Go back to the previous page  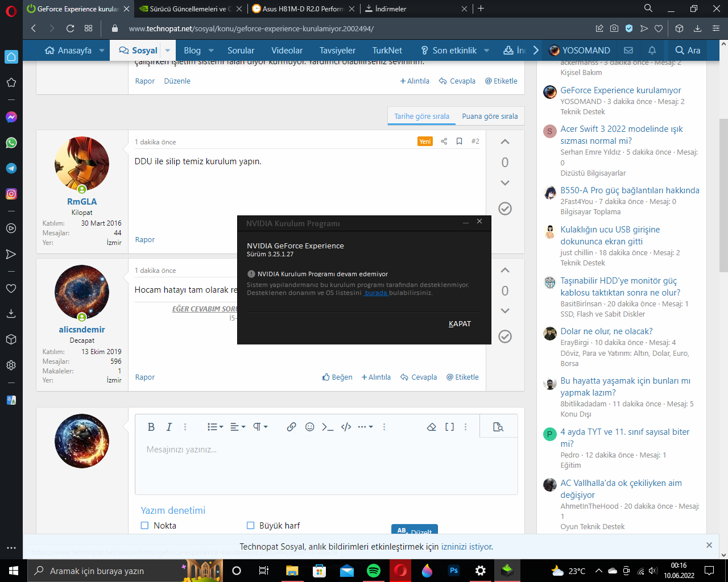34,28
